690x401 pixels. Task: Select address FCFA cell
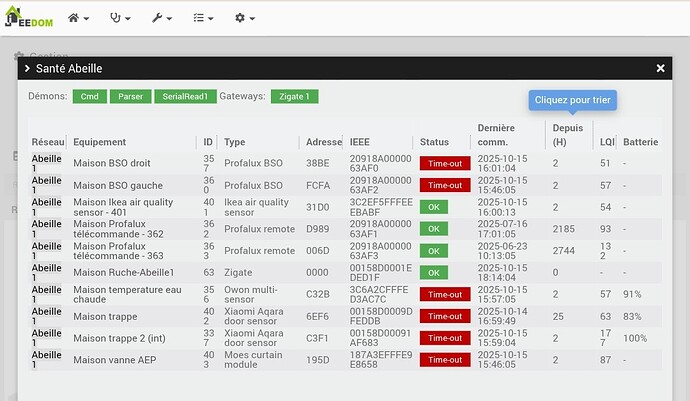318,185
